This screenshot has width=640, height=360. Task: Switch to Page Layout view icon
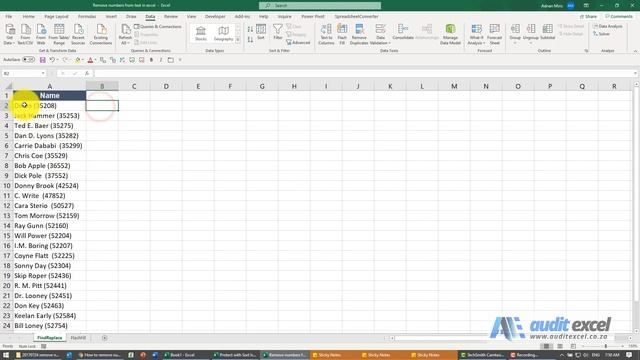click(x=560, y=346)
